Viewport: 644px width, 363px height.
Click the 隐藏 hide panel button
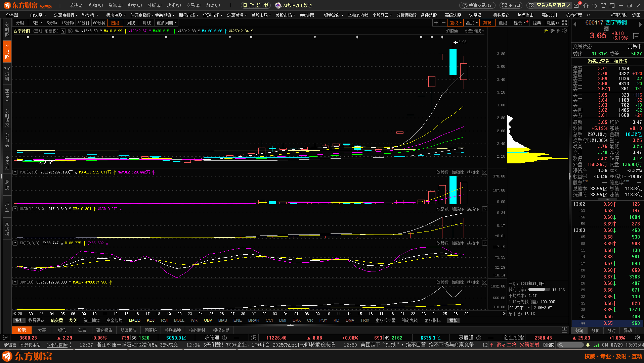pyautogui.click(x=553, y=23)
